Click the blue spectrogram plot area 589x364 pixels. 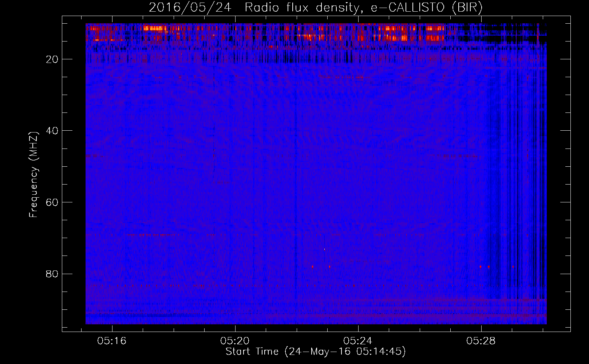[316, 174]
